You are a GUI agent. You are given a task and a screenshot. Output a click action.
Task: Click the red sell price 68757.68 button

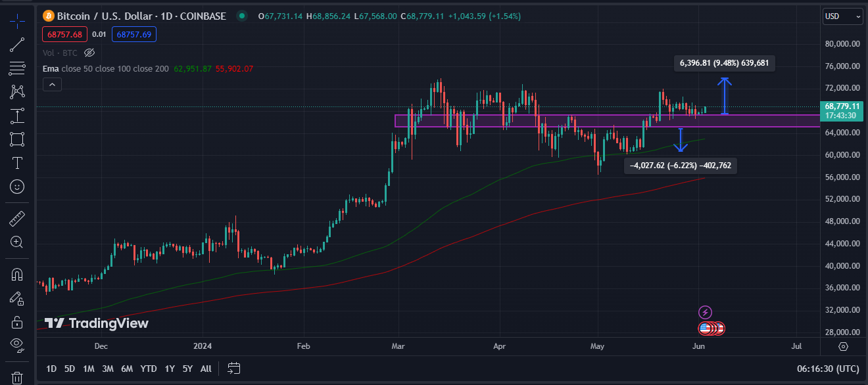click(x=64, y=34)
